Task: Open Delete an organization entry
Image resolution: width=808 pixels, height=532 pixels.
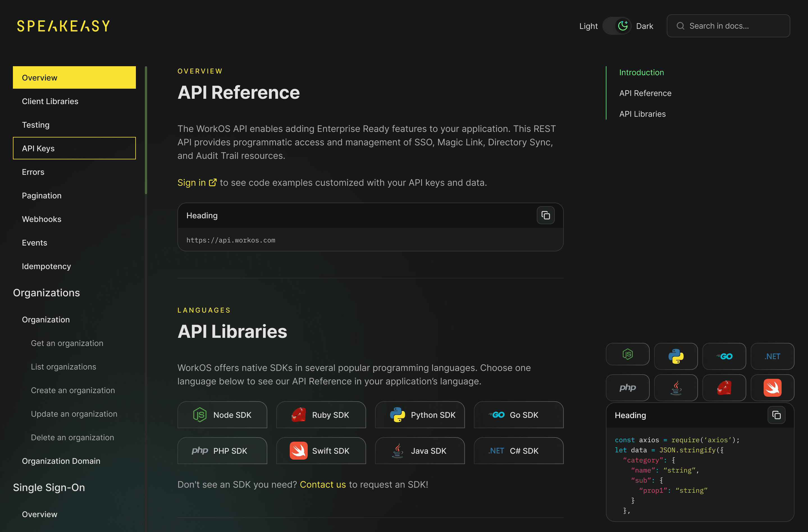Action: point(72,437)
